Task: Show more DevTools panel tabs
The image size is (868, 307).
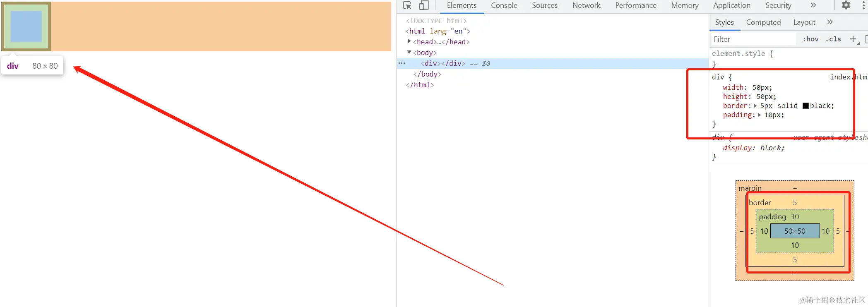Action: pos(813,5)
